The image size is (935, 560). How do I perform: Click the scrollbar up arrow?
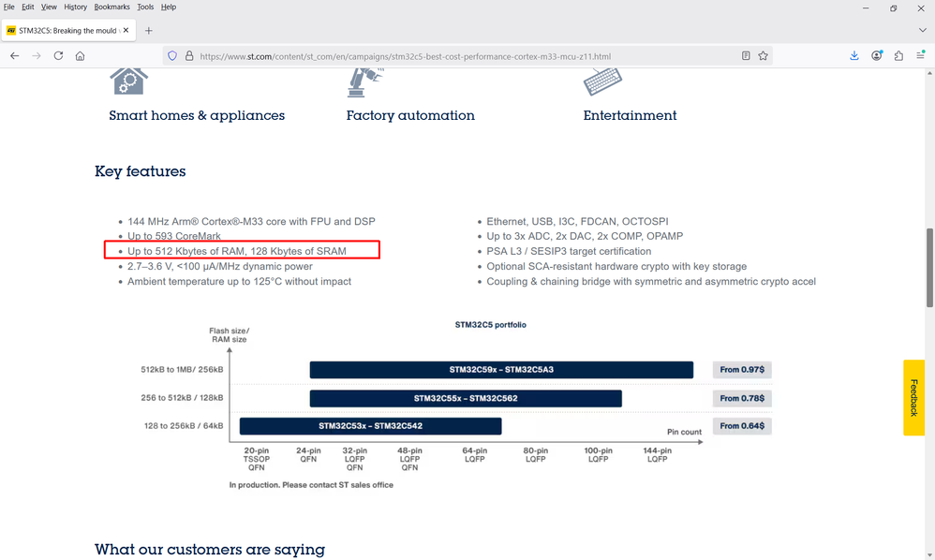tap(929, 73)
